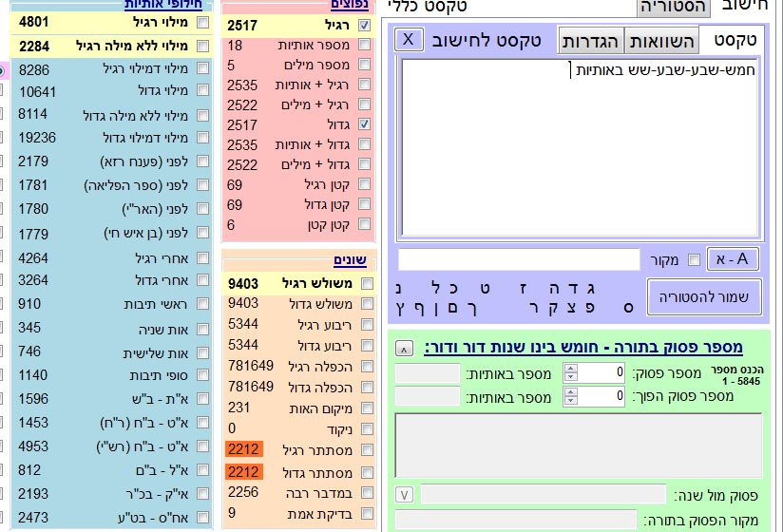
Task: Collapse the מספר פסוק בתורה section
Action: click(404, 348)
